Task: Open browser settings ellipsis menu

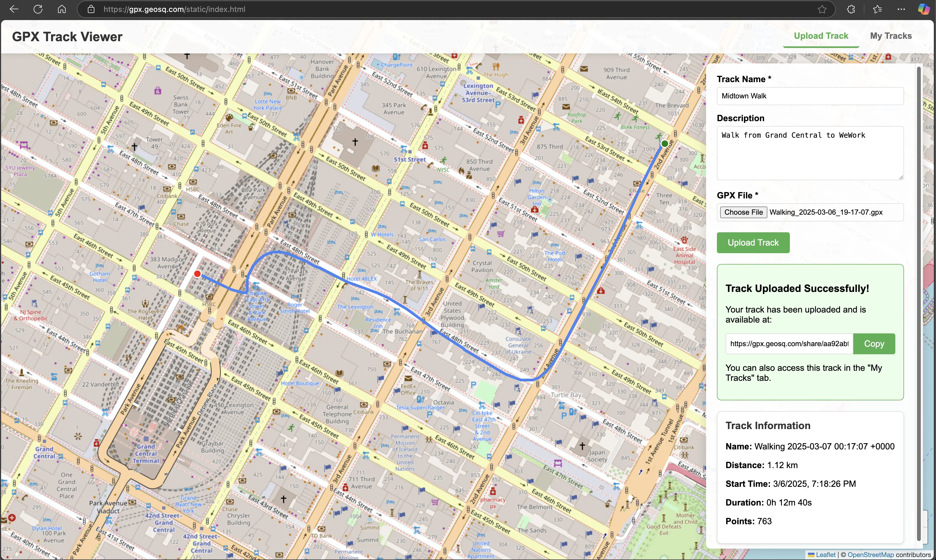Action: [x=901, y=9]
